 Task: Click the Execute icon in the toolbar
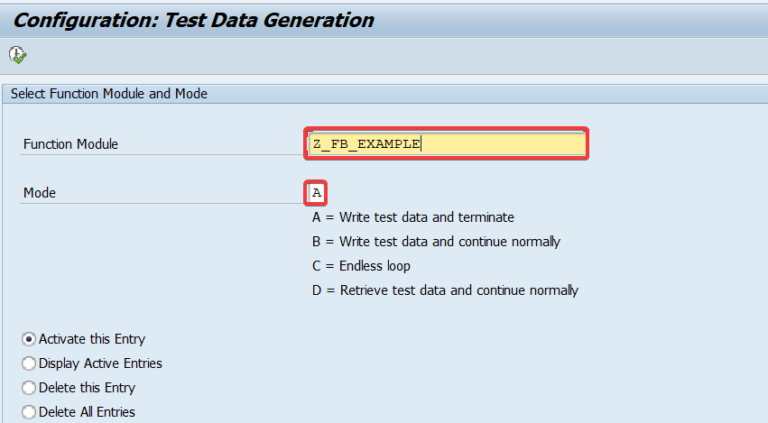(x=17, y=54)
